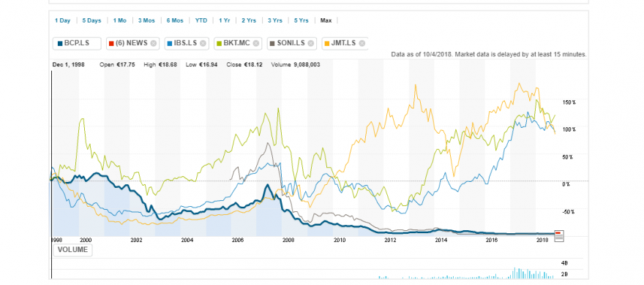Switch chart to 6 Mos range

(175, 20)
